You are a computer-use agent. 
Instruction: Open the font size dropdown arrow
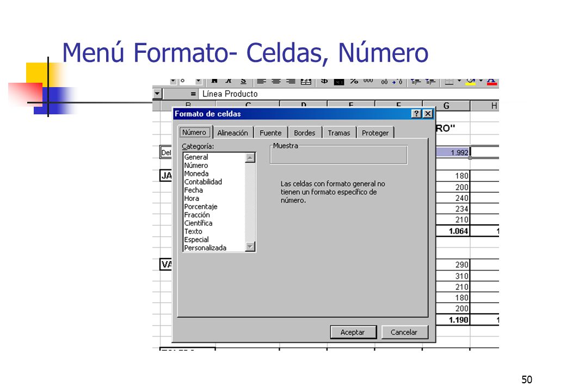(199, 81)
